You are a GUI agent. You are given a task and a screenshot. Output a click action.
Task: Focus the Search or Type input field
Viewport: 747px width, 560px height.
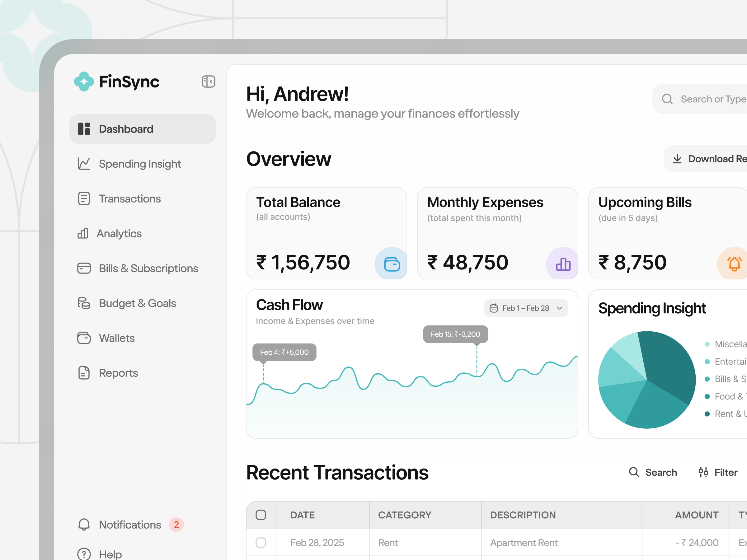[700, 99]
